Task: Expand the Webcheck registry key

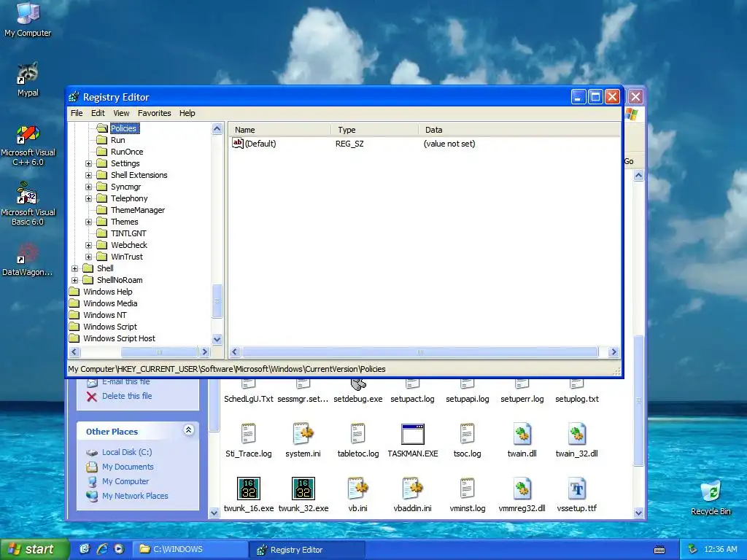Action: click(x=88, y=245)
